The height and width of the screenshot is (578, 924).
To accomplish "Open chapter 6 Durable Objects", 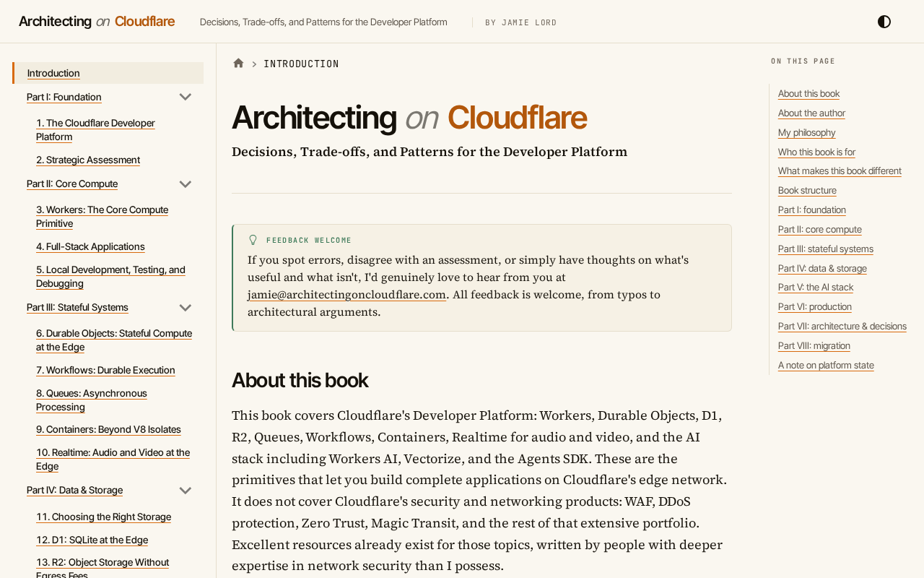I will (114, 340).
